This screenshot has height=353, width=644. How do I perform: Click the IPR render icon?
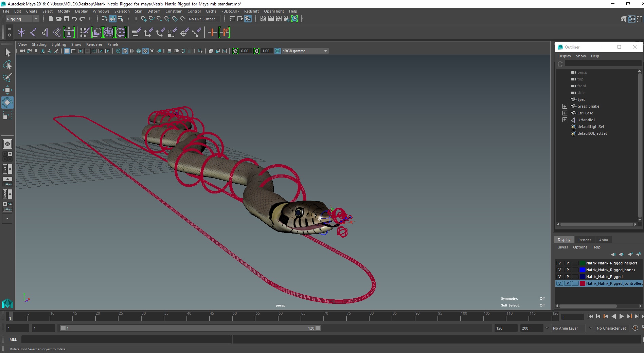pyautogui.click(x=279, y=19)
